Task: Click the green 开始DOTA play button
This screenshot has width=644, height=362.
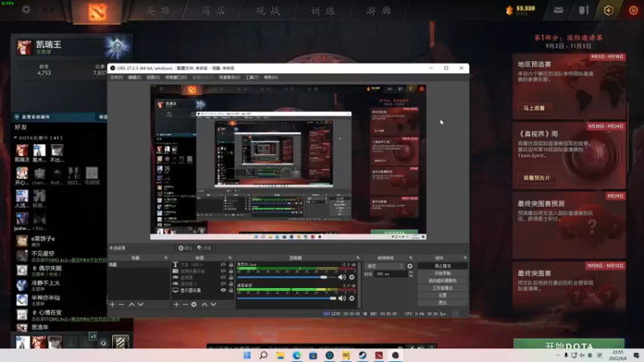Action: pos(569,344)
